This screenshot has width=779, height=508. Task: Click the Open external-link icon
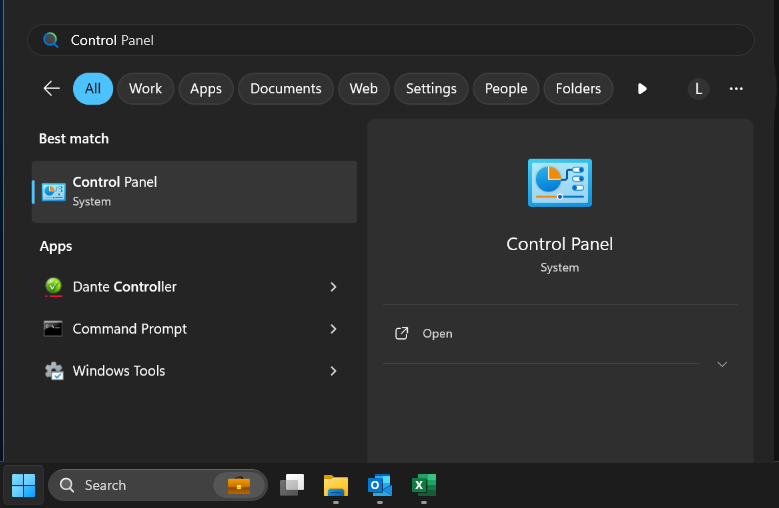401,334
